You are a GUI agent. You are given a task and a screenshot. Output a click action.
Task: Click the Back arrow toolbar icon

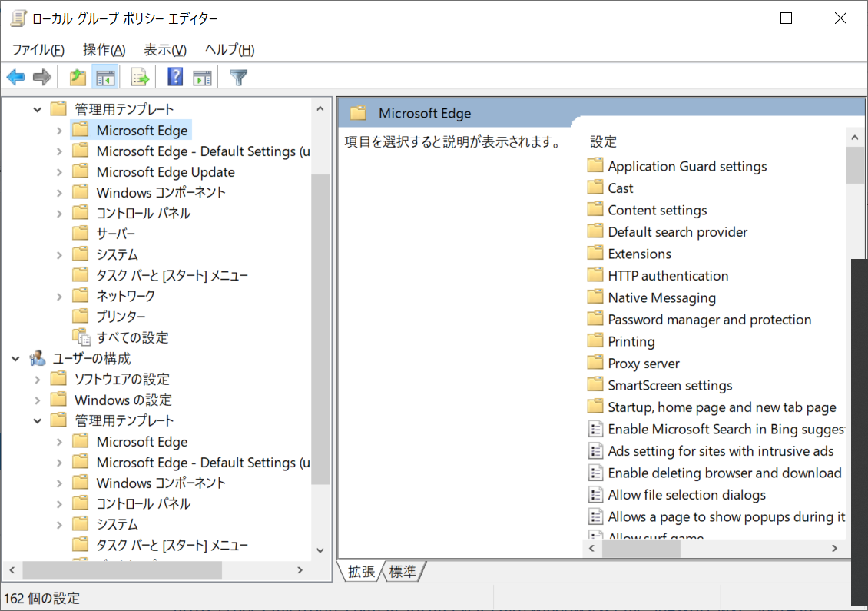[x=16, y=77]
